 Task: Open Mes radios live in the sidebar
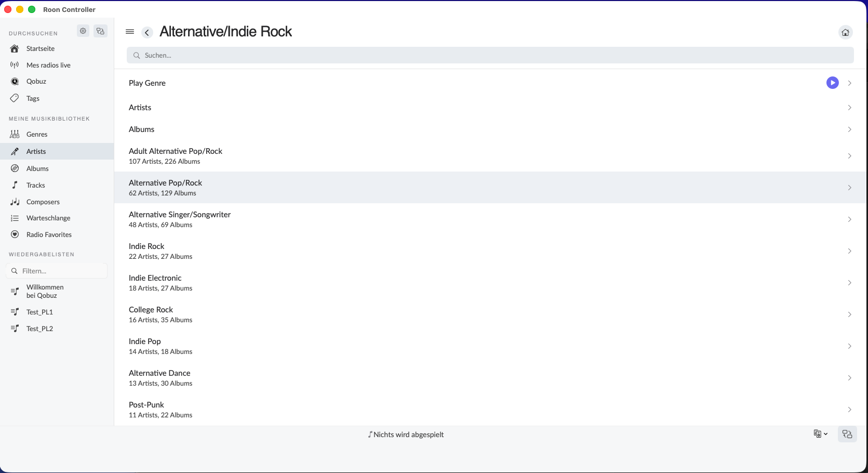coord(48,65)
